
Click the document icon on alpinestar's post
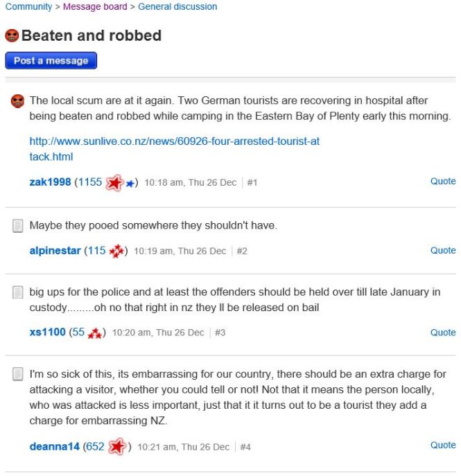(x=18, y=226)
